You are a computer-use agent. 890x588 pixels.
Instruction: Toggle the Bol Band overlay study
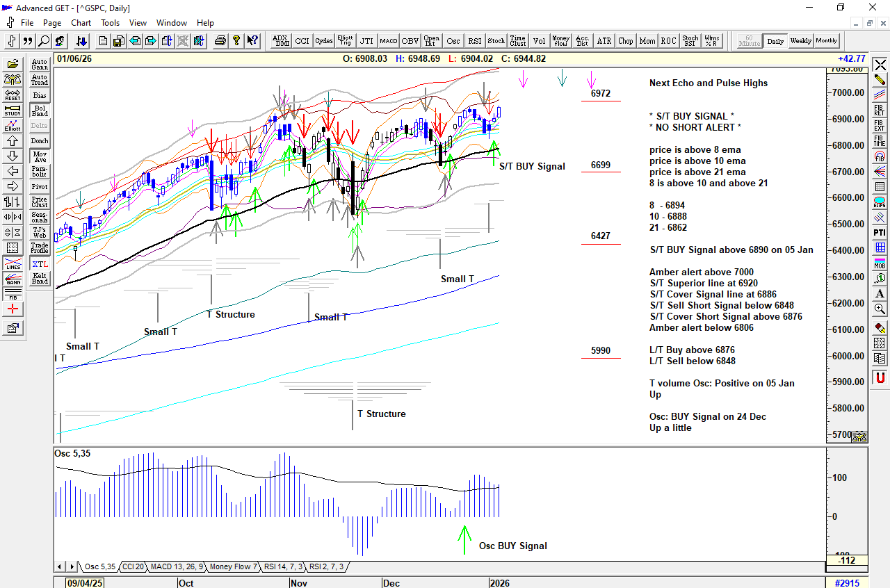(x=40, y=111)
